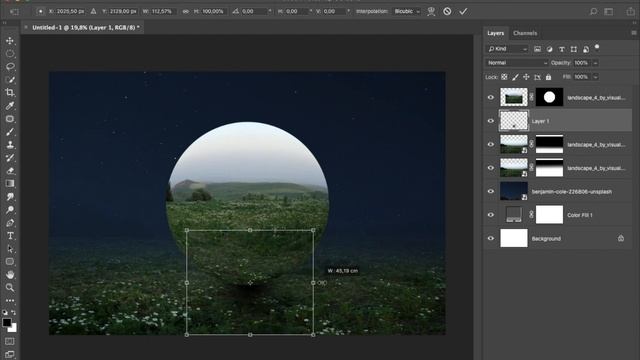This screenshot has width=640, height=360.
Task: Open the Bicubic interpolation dropdown
Action: [407, 11]
